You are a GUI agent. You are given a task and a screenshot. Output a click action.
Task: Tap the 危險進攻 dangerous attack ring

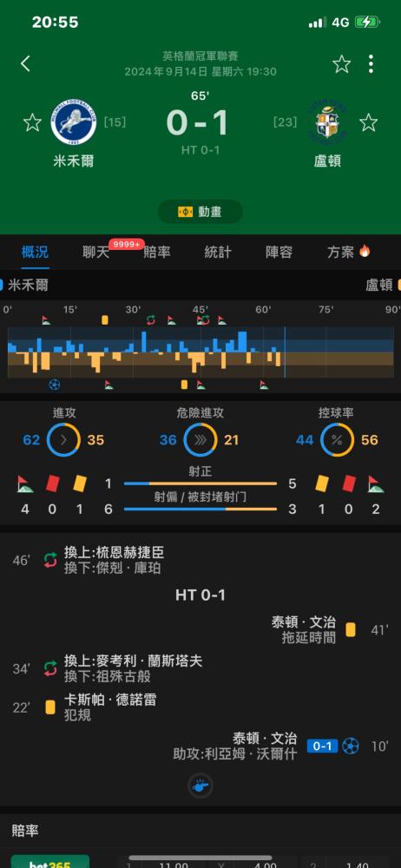(200, 440)
